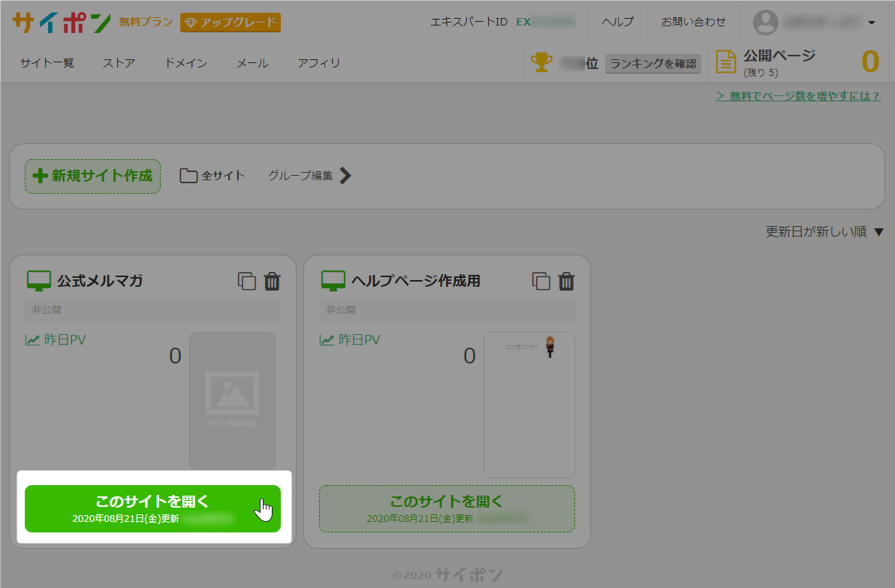Click the 公開ページ document icon
The image size is (895, 588).
[725, 62]
